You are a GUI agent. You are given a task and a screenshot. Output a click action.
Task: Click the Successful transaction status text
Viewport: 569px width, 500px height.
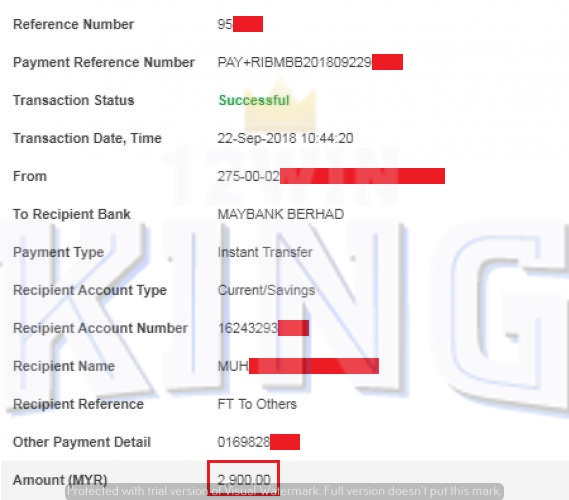[254, 100]
